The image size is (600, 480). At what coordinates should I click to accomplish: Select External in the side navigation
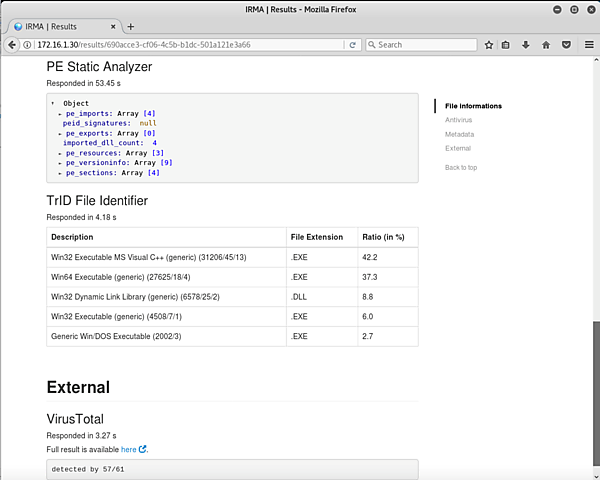point(457,148)
